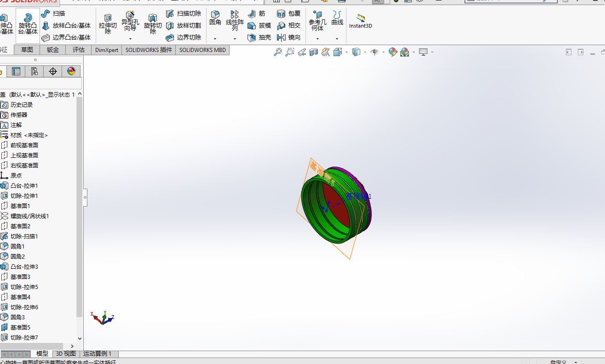Open the Hide/Show Items dropdown arrow
This screenshot has width=605, height=364.
(383, 52)
